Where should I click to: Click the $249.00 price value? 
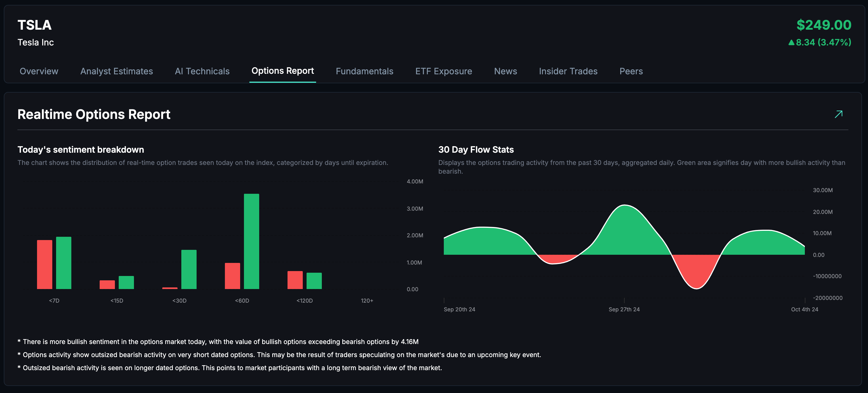(x=824, y=25)
